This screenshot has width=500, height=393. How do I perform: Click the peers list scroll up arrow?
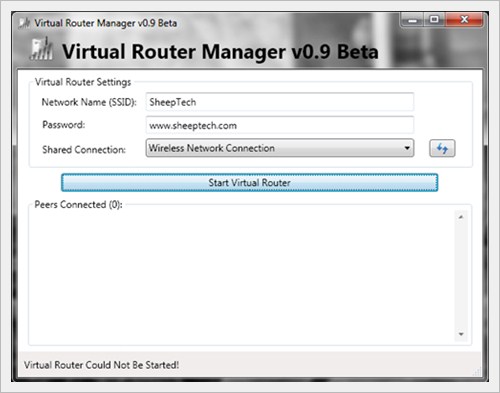click(461, 217)
